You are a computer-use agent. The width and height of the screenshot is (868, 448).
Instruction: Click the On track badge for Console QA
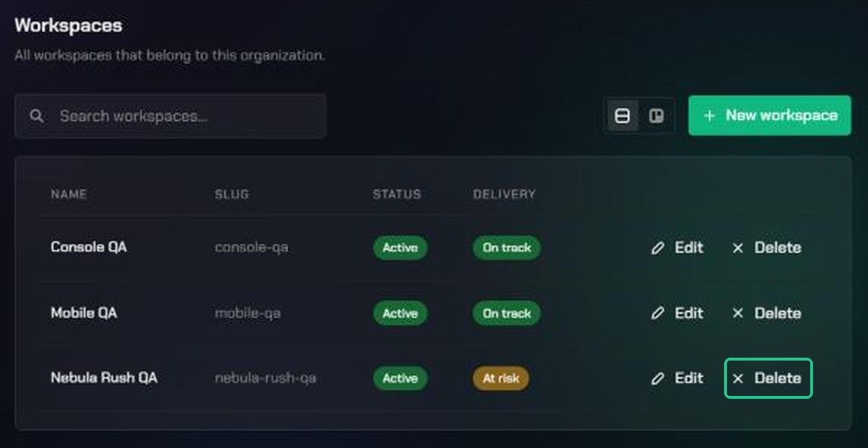(506, 248)
